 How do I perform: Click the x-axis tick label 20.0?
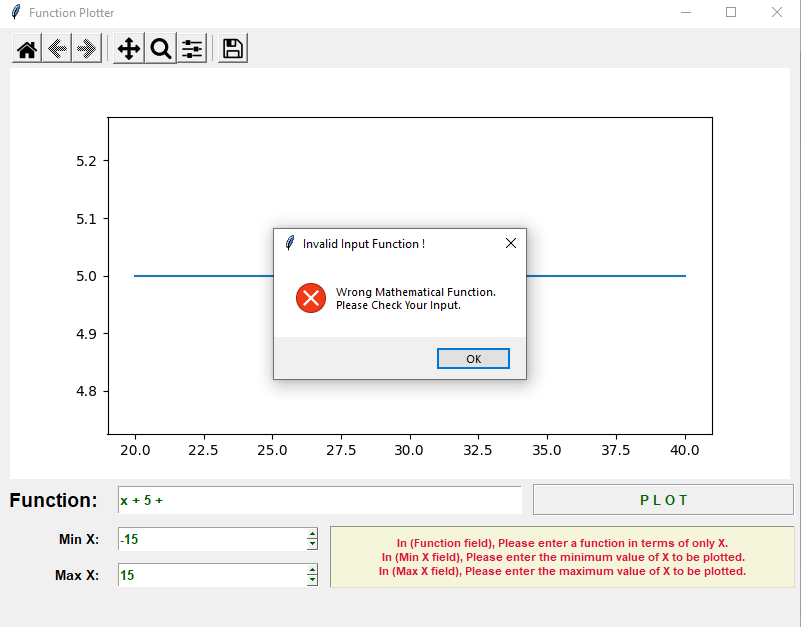pyautogui.click(x=135, y=450)
